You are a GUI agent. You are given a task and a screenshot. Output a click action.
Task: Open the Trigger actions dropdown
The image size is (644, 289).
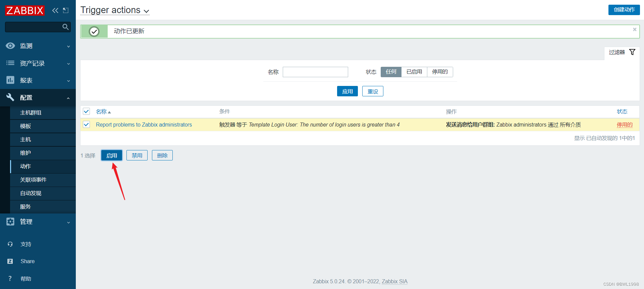pyautogui.click(x=115, y=10)
